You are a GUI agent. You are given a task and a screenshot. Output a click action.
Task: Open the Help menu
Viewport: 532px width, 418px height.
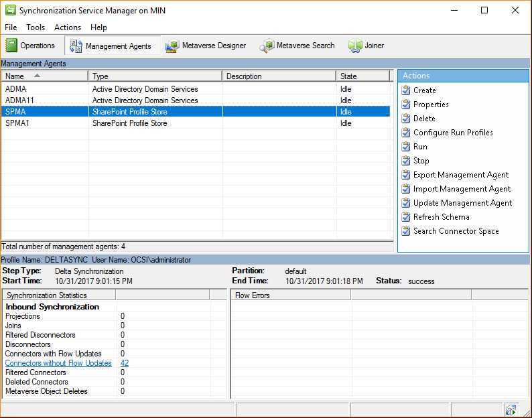[98, 27]
